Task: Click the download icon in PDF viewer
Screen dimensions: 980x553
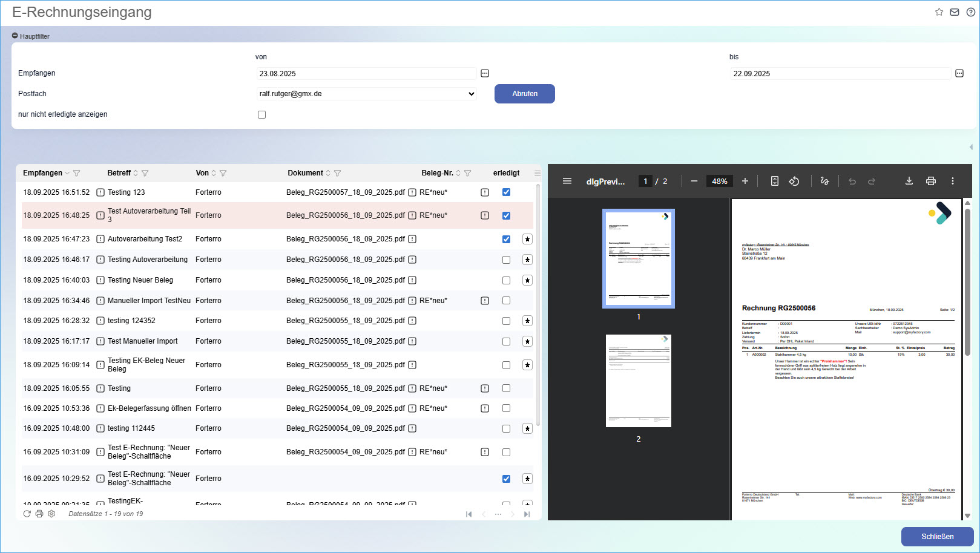Action: coord(909,181)
